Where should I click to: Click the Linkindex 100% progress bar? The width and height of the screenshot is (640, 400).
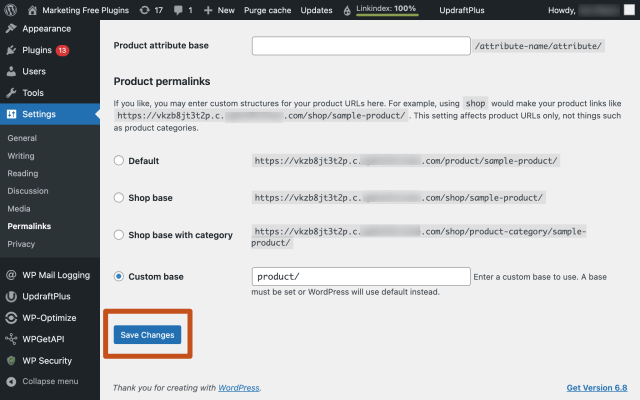[x=387, y=15]
